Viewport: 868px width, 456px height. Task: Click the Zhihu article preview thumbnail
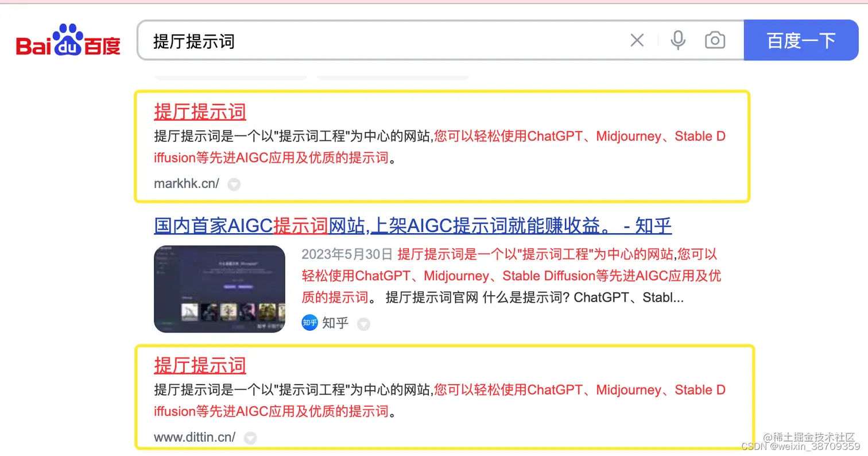219,289
